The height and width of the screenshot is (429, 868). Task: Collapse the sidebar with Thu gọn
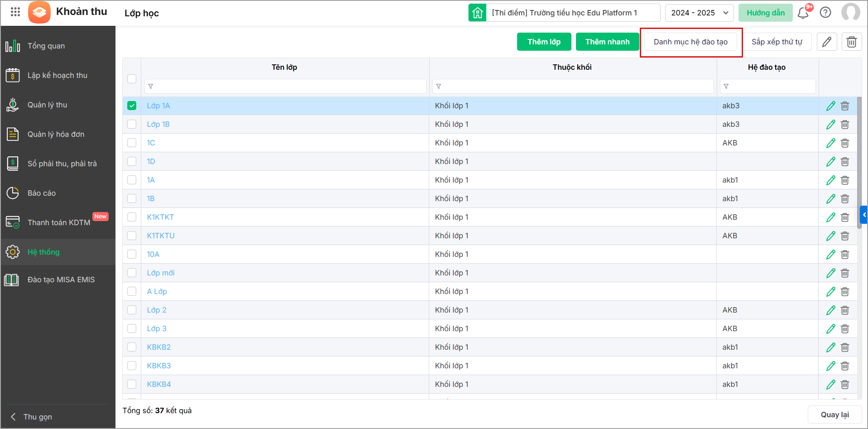(32, 417)
